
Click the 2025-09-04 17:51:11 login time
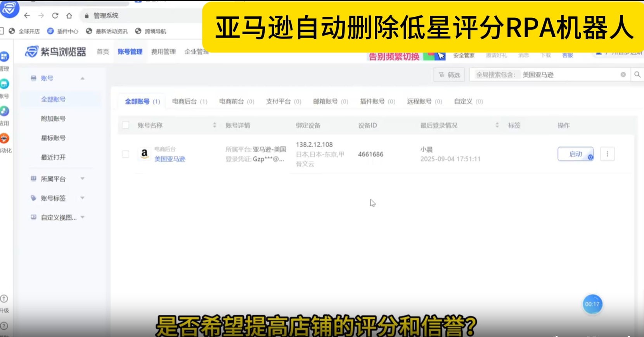point(450,159)
